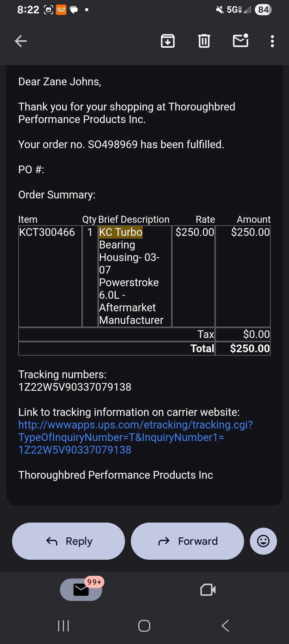Tap the Total $250.00 amount cell

coord(243,348)
